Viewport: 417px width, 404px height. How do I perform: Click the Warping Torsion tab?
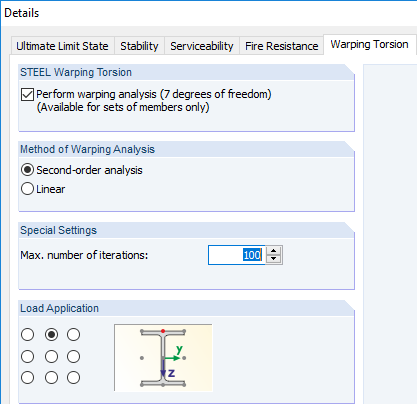click(369, 44)
